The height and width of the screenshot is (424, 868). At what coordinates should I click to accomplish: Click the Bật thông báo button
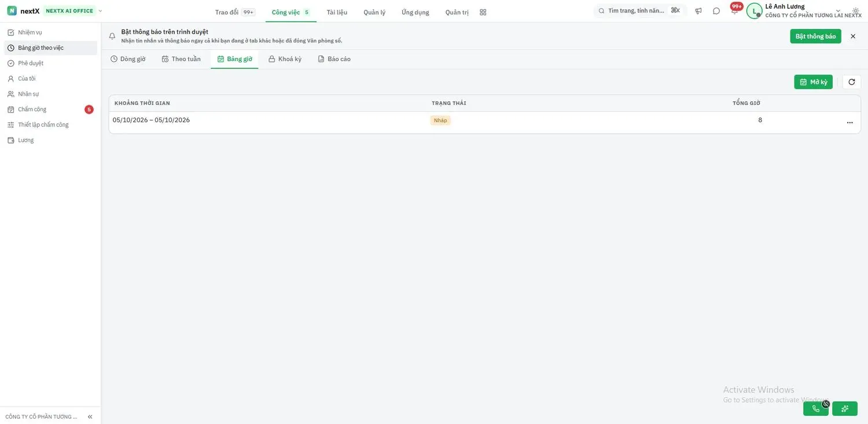coord(816,36)
